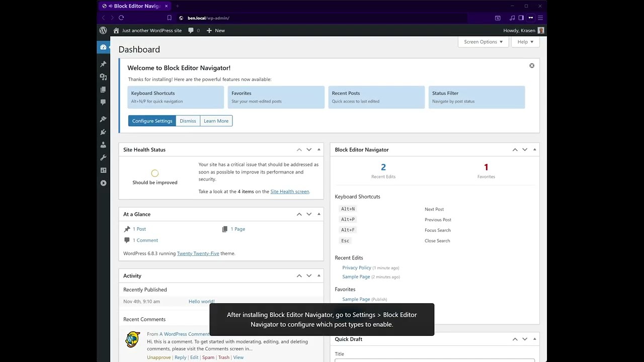
Task: Move At a Glance panel down
Action: pyautogui.click(x=309, y=214)
